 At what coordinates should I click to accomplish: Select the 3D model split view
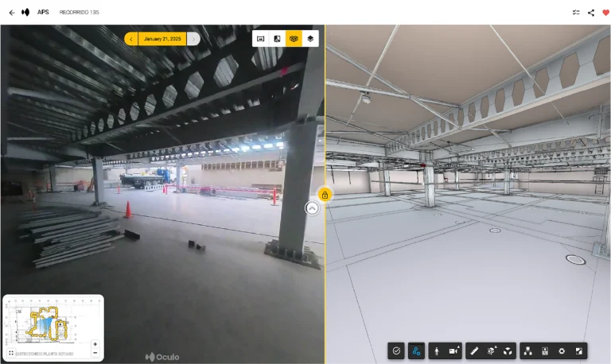294,38
